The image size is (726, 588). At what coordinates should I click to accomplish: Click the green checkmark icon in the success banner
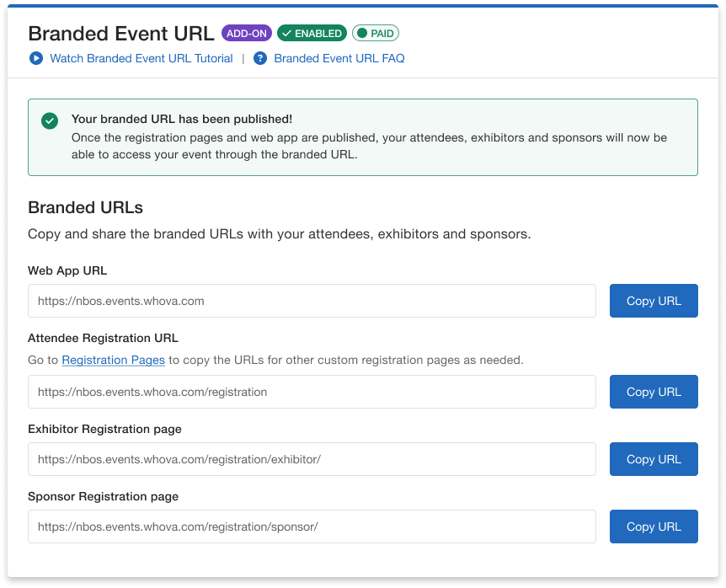click(x=50, y=120)
